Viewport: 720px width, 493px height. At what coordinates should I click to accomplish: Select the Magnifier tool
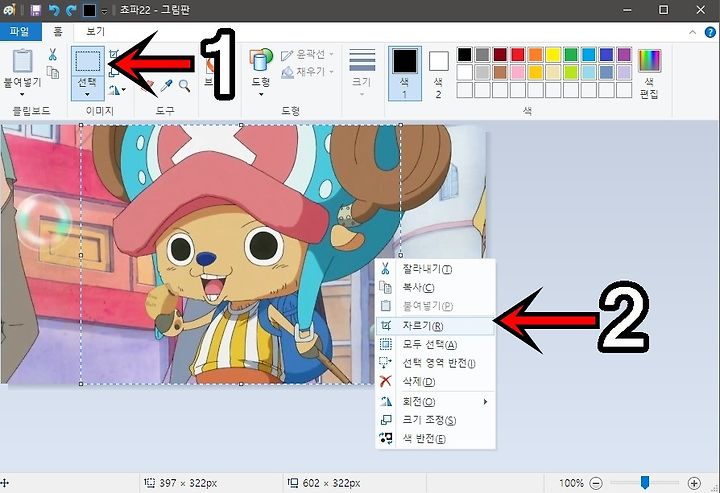pos(184,86)
